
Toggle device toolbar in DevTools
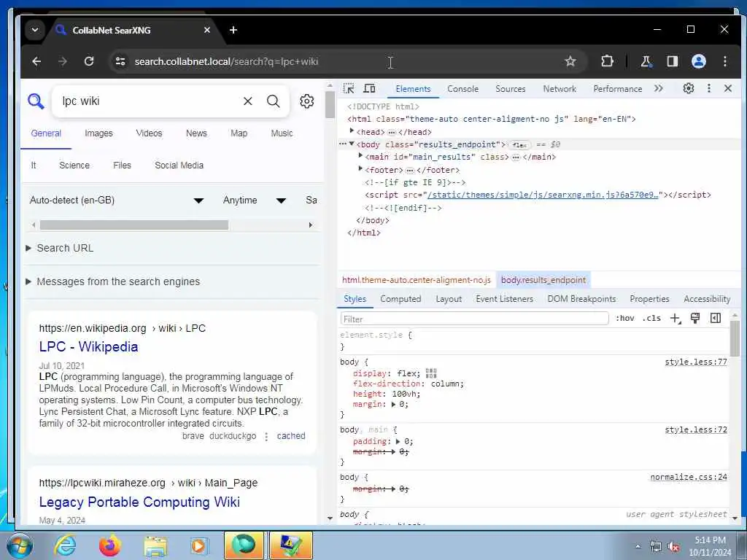(x=369, y=88)
